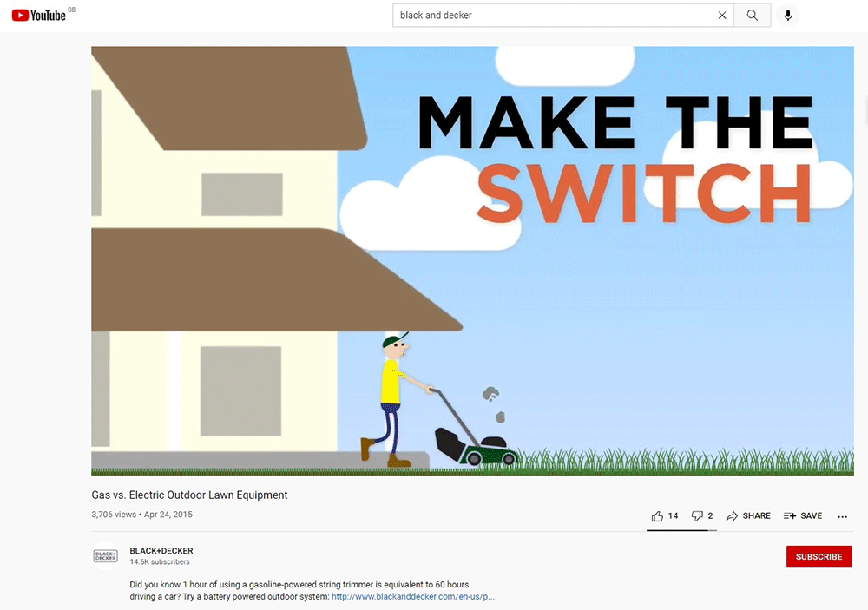Click the '3,706 views' info line
Image resolution: width=868 pixels, height=610 pixels.
(x=141, y=515)
